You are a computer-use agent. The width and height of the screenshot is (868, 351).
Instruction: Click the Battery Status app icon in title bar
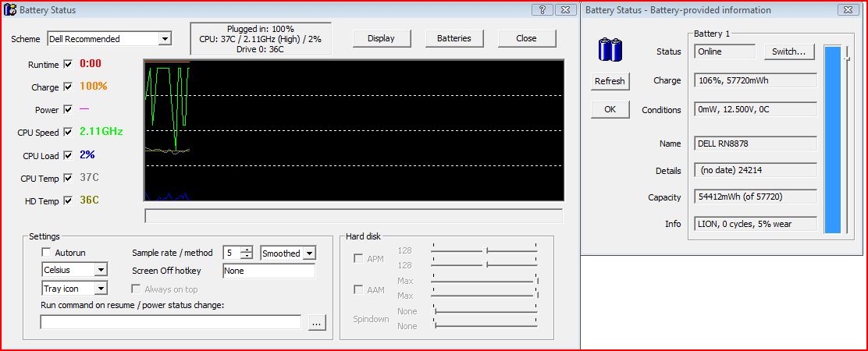(9, 10)
